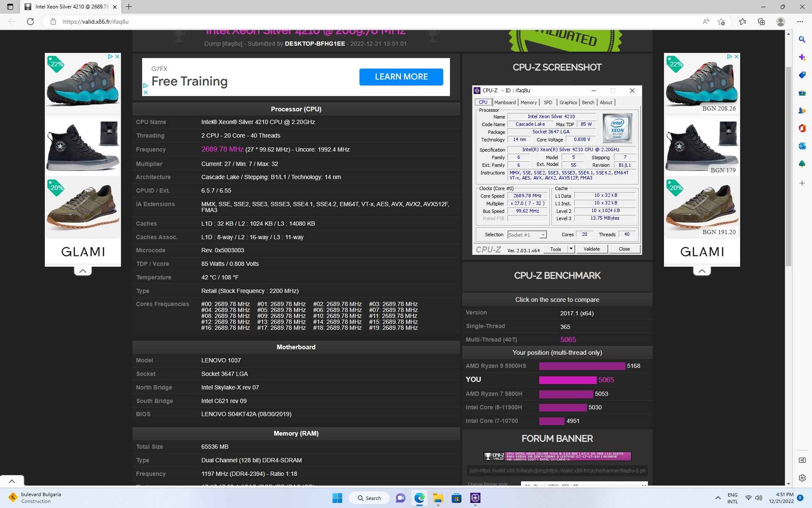Select the Intel Xeon Silver 4210 tab

[x=71, y=7]
